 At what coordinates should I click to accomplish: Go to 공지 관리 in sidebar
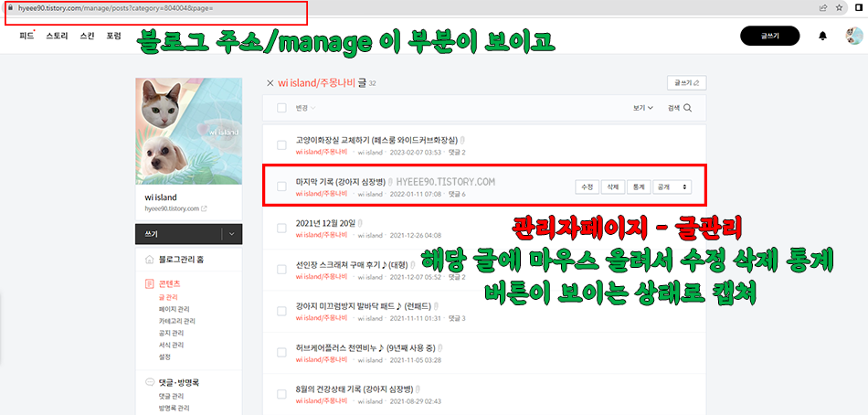point(171,334)
